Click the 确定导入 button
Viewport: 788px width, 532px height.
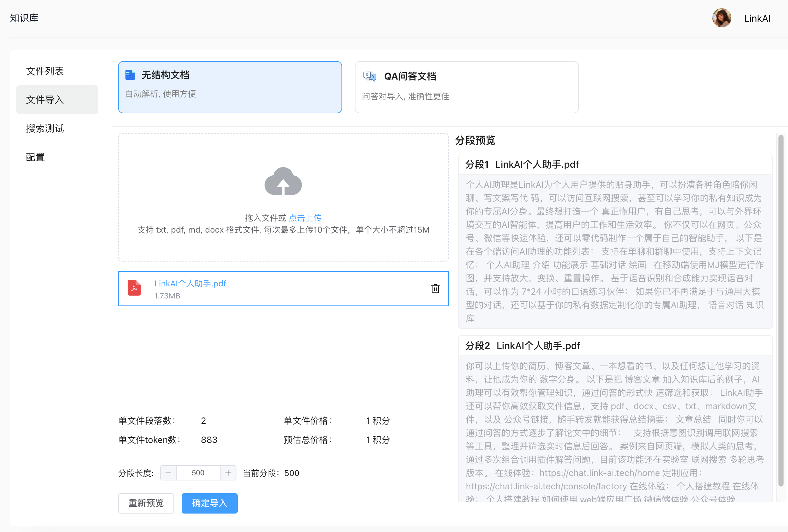pos(209,503)
